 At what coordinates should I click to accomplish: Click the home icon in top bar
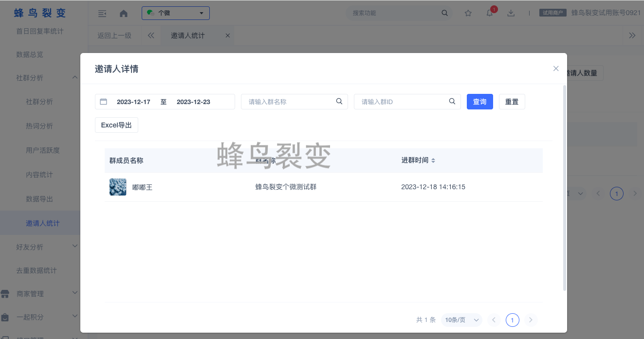point(124,14)
